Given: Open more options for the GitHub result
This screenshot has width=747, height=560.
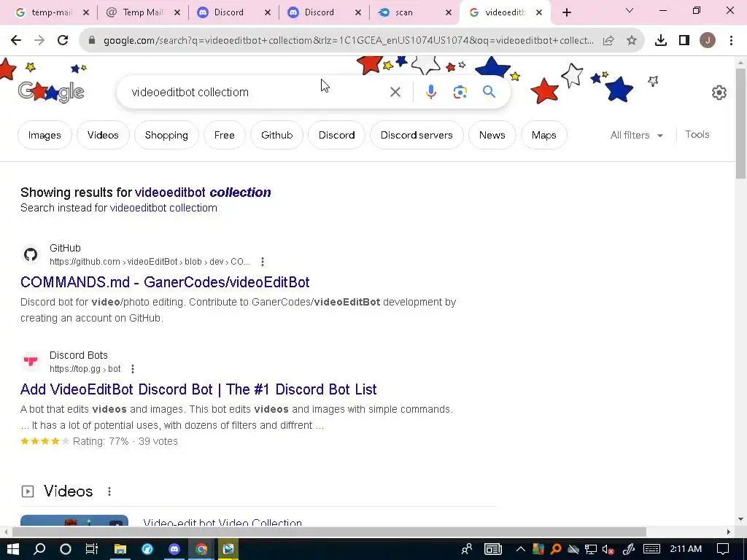Looking at the screenshot, I should [x=263, y=262].
